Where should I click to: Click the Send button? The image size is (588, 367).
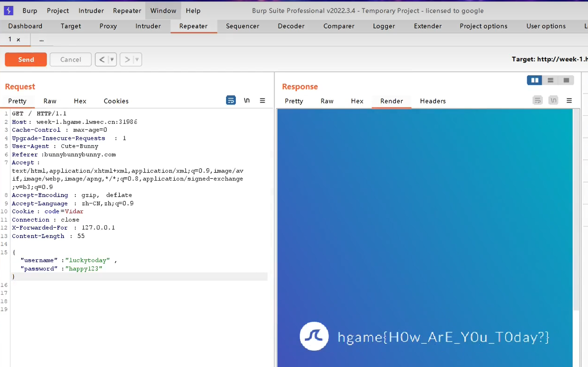point(26,60)
